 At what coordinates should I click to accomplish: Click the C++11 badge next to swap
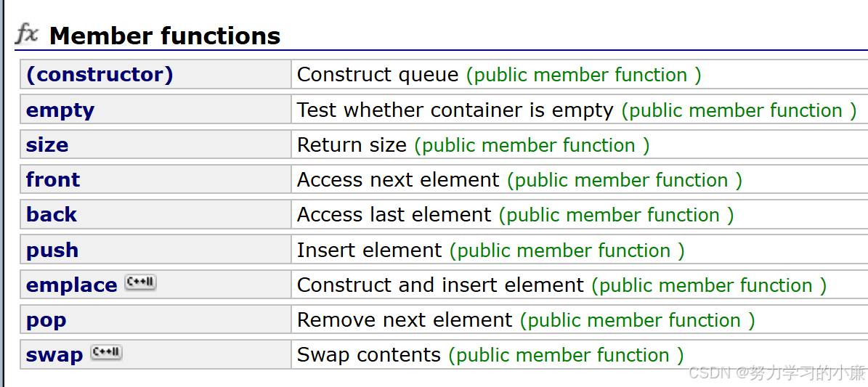click(x=106, y=353)
